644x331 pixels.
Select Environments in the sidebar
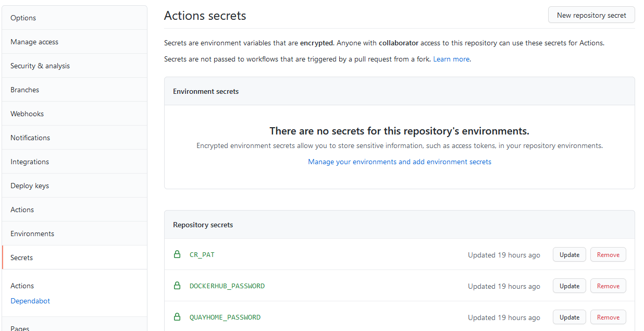(x=75, y=234)
